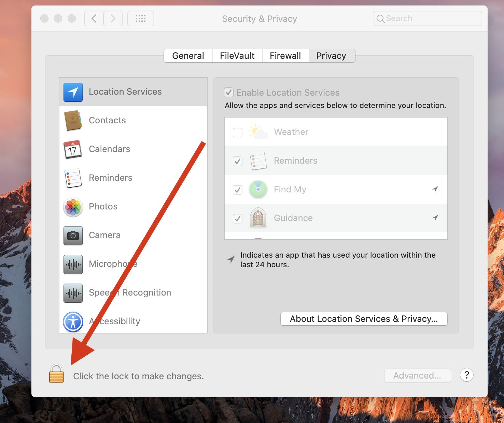This screenshot has width=504, height=423.
Task: Show all preferences with the grid button
Action: tap(141, 18)
